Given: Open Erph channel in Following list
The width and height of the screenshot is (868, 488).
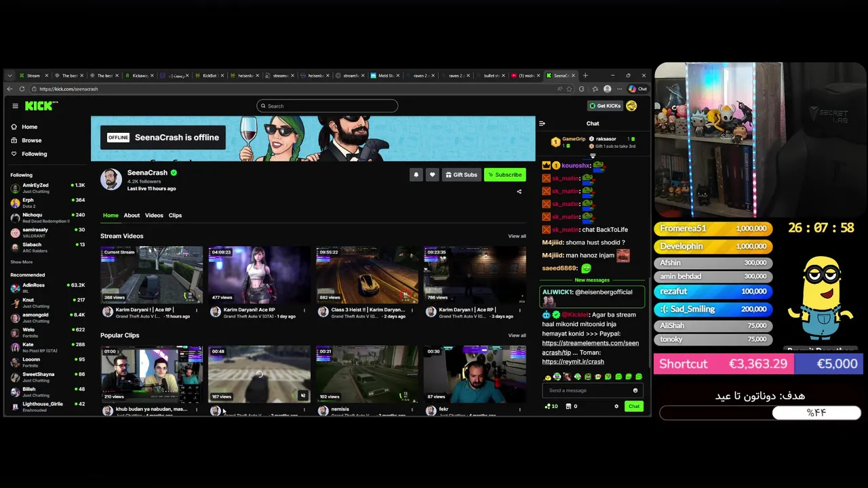Looking at the screenshot, I should pyautogui.click(x=47, y=203).
